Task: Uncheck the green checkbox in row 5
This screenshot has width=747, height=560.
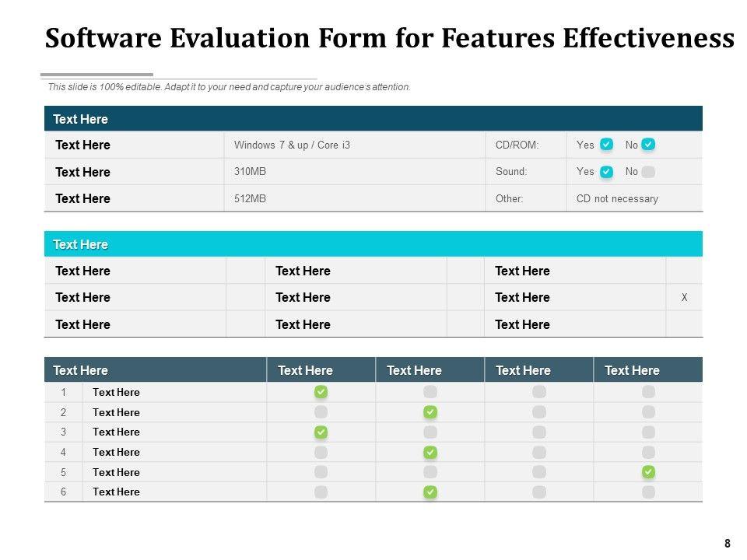Action: [648, 472]
